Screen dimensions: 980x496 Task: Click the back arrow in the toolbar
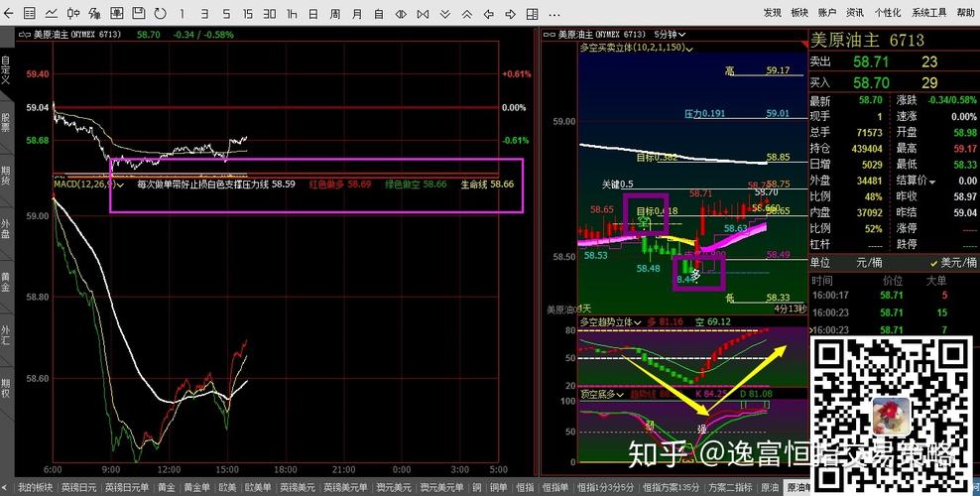[x=9, y=14]
